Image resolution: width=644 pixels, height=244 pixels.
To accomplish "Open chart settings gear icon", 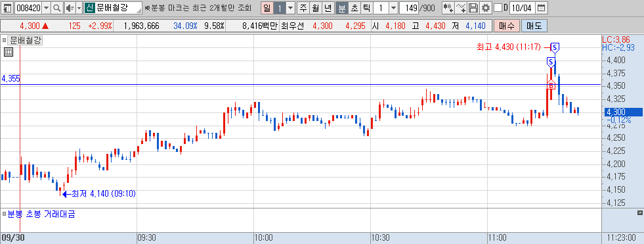I will click(486, 8).
